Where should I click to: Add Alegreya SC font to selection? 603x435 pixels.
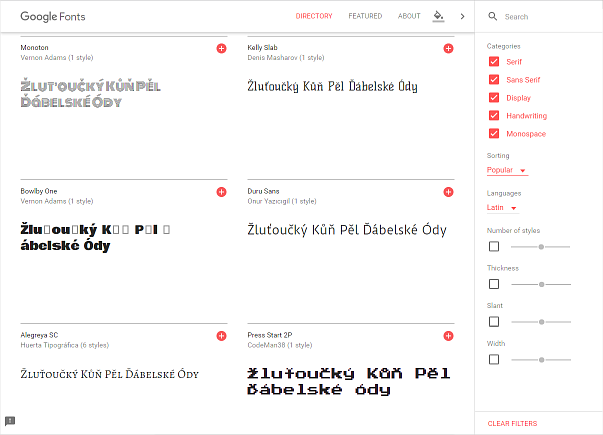pos(221,336)
